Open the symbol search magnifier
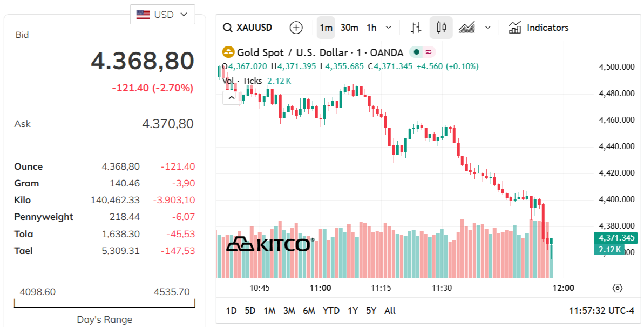The width and height of the screenshot is (644, 327). click(227, 27)
